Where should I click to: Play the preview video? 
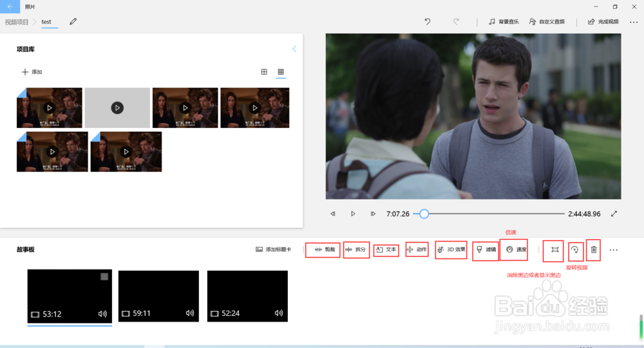tap(353, 214)
